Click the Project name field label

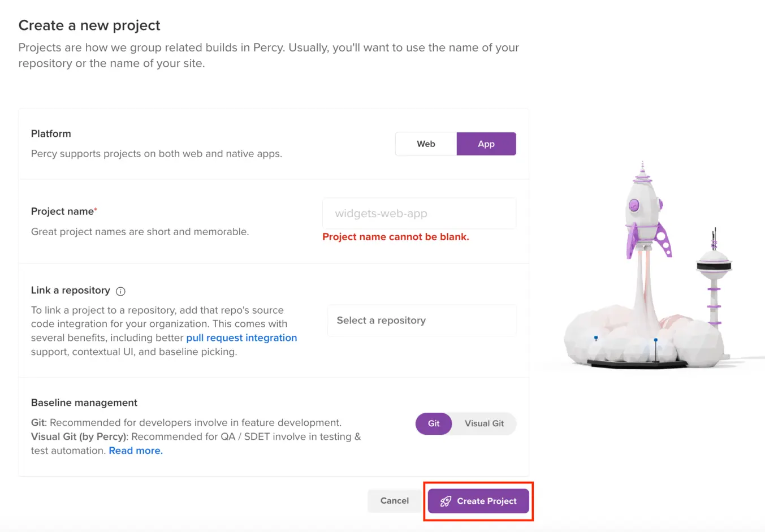[62, 211]
